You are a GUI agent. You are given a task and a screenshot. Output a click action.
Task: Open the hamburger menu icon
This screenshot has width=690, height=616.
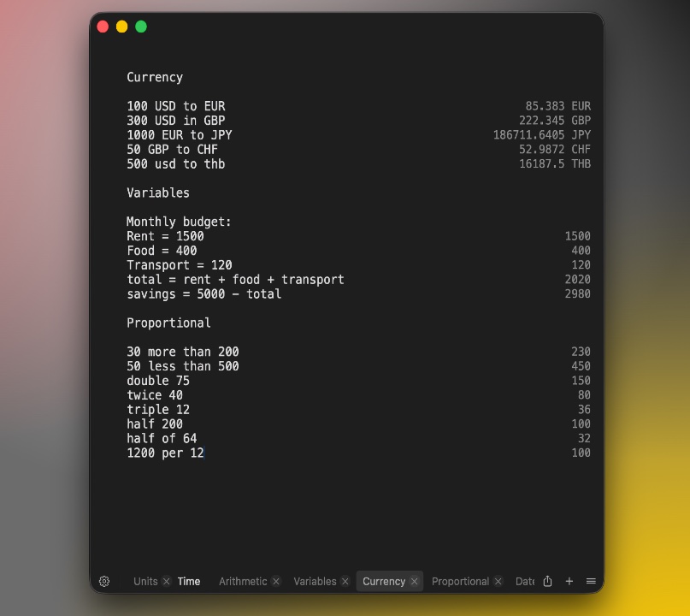(591, 581)
